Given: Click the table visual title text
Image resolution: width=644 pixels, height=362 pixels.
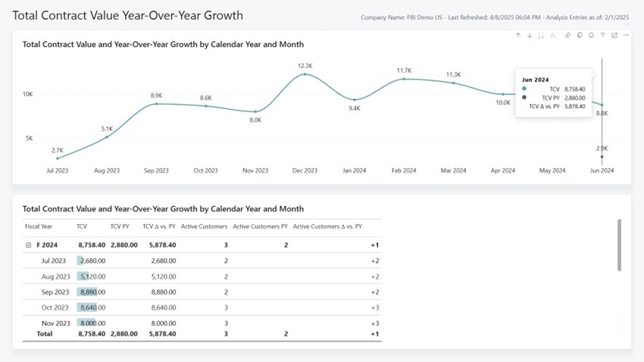Looking at the screenshot, I should click(163, 209).
